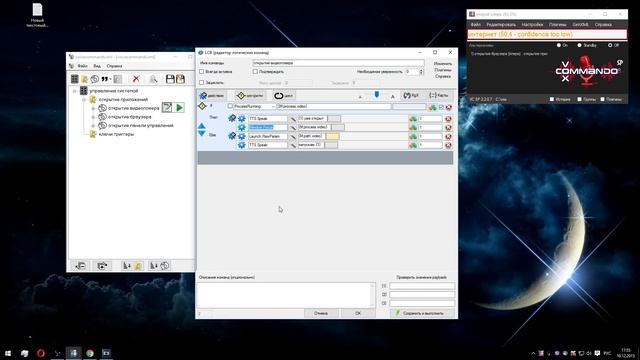
Task: Click the 'Отмена' cancel button
Action: pos(321,313)
